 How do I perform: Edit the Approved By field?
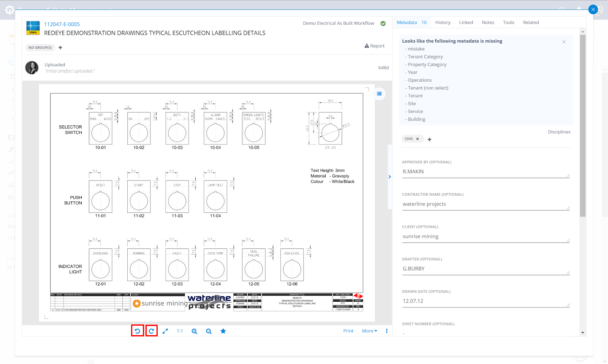484,172
